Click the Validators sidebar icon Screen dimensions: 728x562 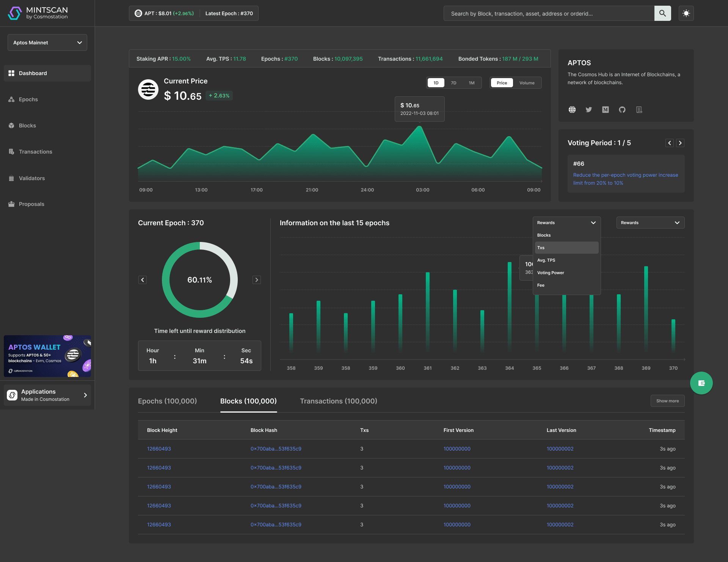pos(11,178)
